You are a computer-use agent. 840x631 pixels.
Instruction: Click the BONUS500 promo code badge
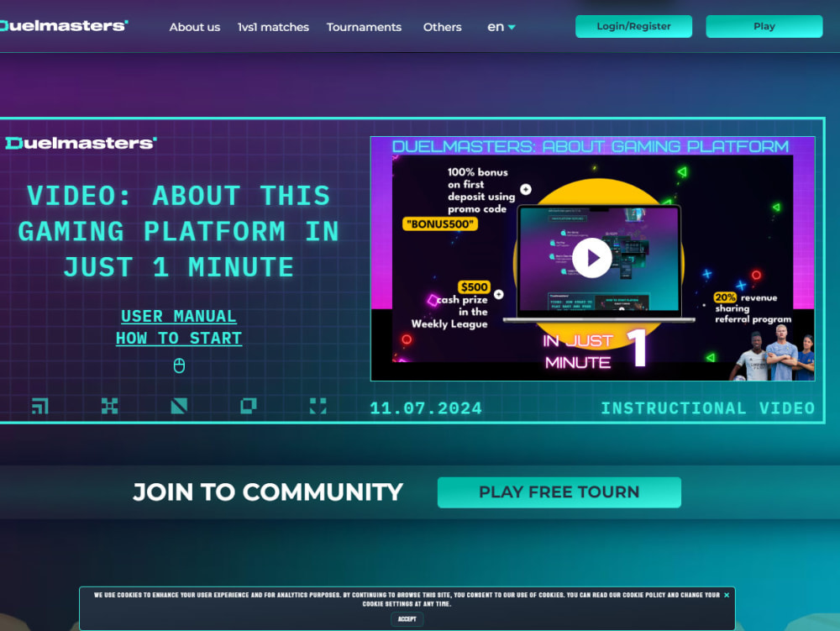(440, 223)
